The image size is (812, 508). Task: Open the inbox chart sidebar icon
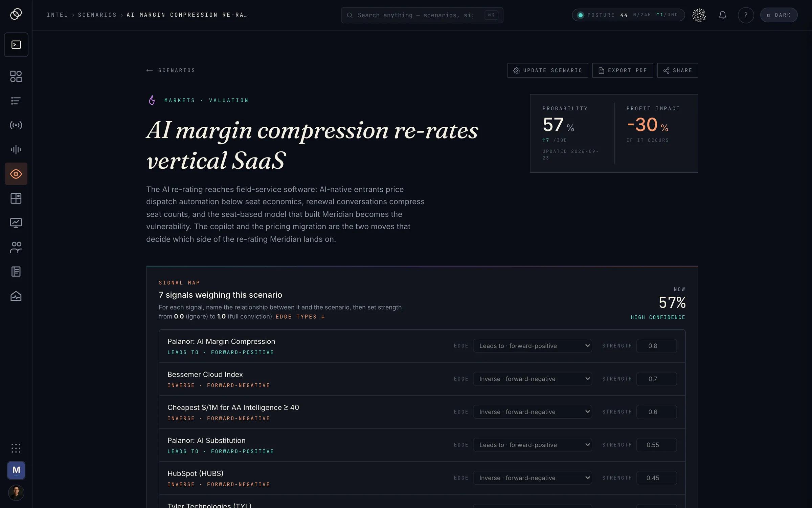click(x=16, y=296)
